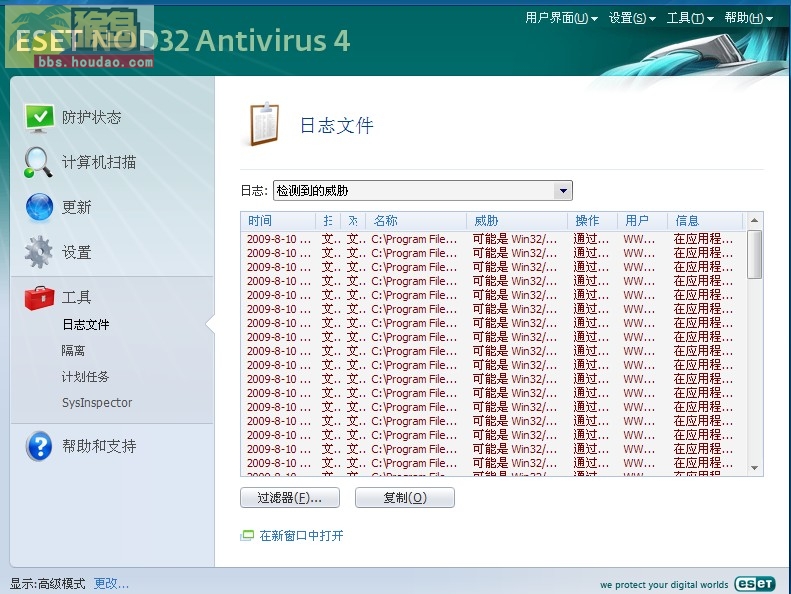This screenshot has width=791, height=594.
Task: Click the blue globe update icon
Action: pos(39,207)
